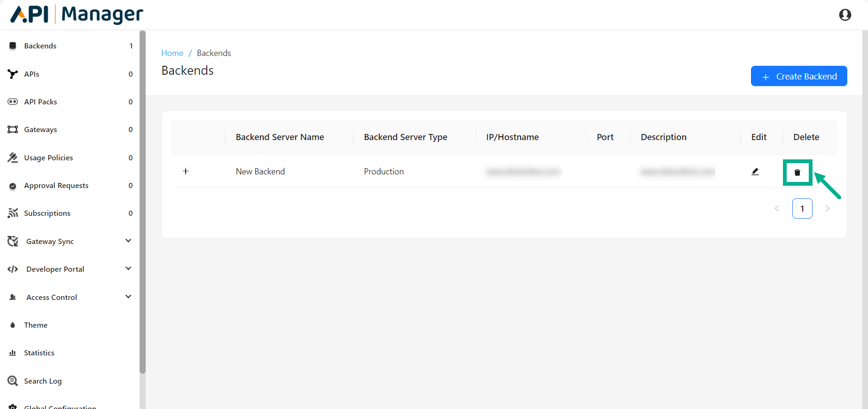Click the API Manager logo

tap(77, 15)
